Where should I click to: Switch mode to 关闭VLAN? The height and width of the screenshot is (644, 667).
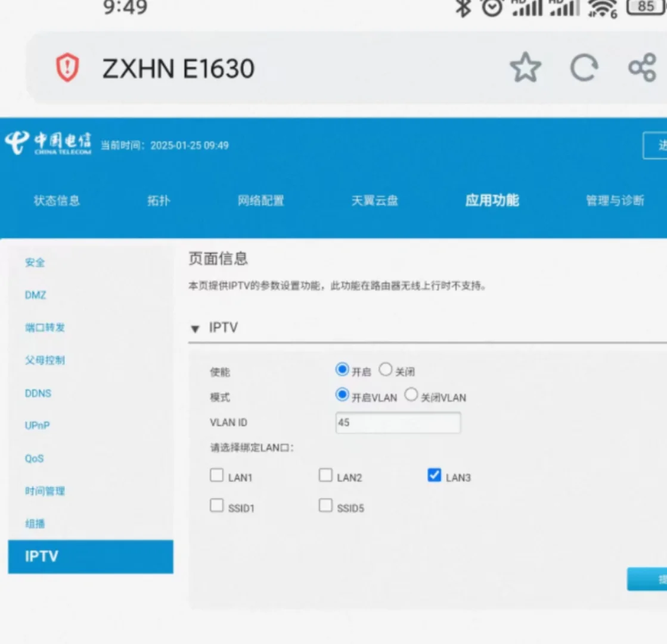pyautogui.click(x=411, y=394)
